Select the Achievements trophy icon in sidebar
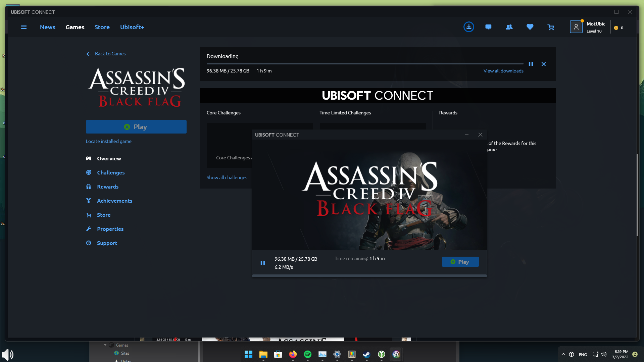Viewport: 644px width, 362px height. pyautogui.click(x=88, y=200)
